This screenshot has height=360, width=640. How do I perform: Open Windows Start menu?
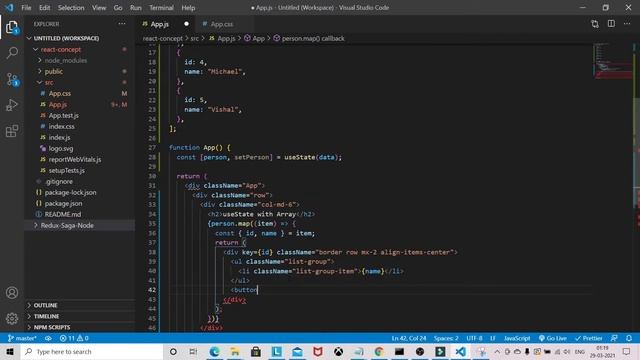click(10, 351)
